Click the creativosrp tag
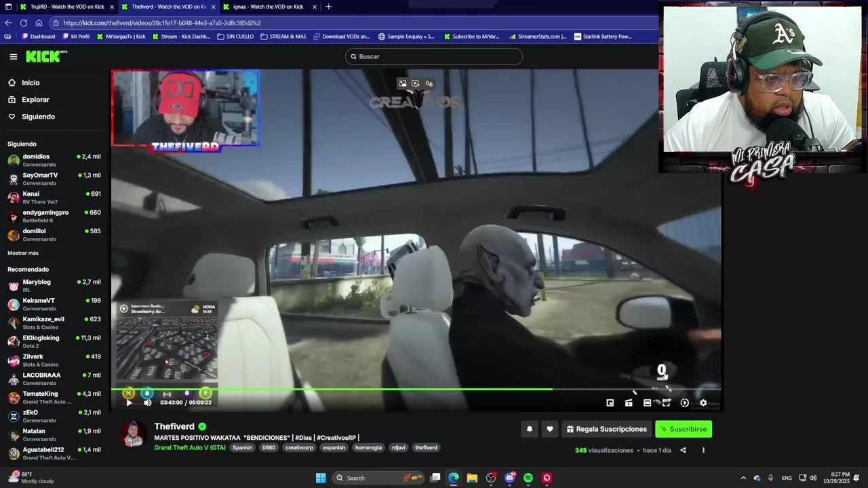 [299, 447]
